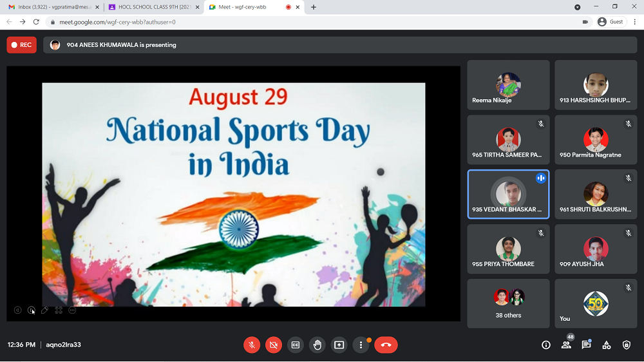
Task: Toggle slideshow fullscreen icon in presentation
Action: coord(59,310)
